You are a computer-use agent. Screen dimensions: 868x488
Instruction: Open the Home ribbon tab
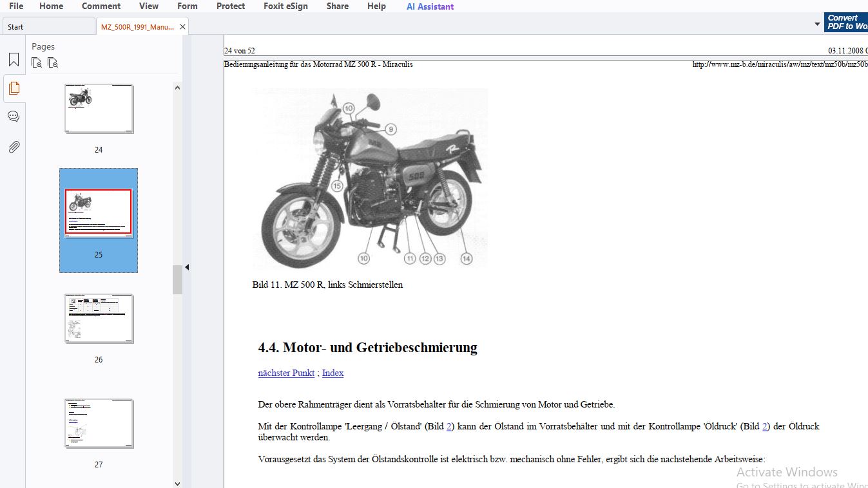tap(52, 6)
